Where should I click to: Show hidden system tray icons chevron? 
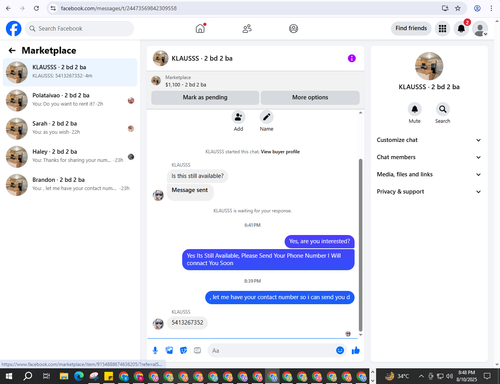tap(421, 376)
